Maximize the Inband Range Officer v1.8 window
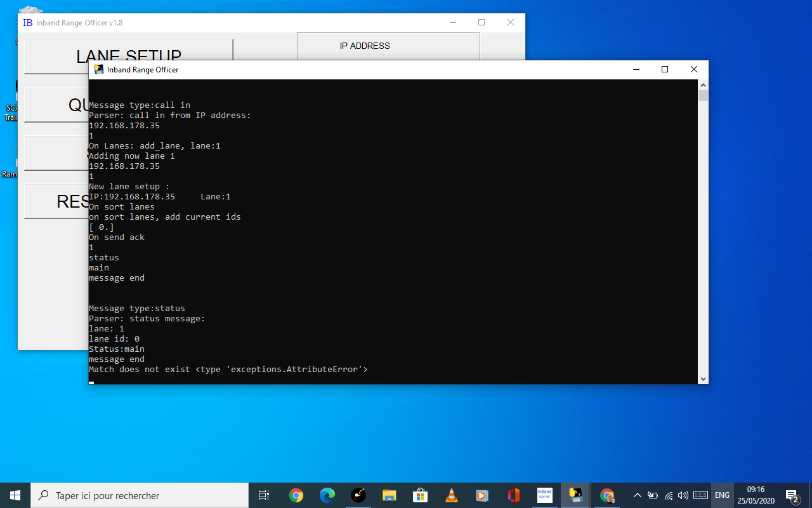 (x=481, y=22)
